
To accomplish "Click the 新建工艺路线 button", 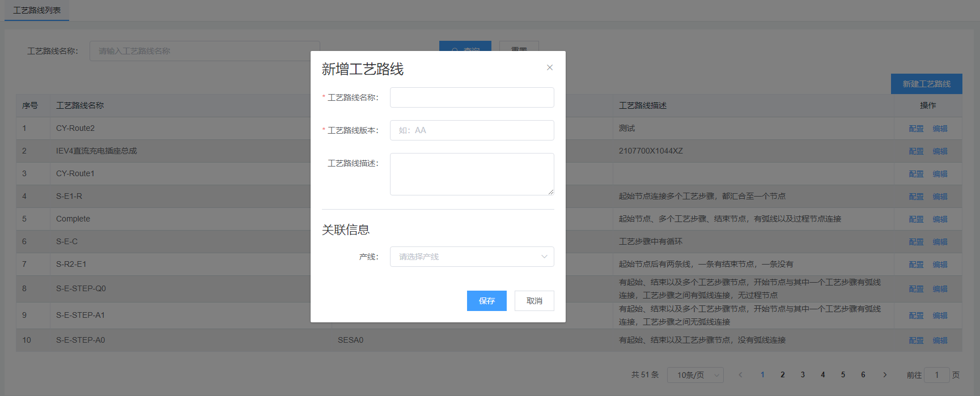I will coord(926,84).
